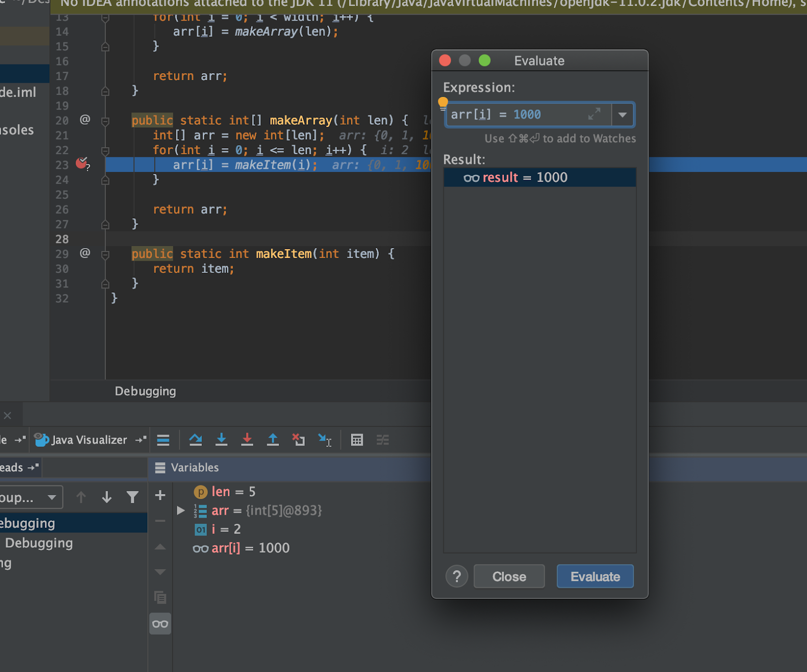This screenshot has width=807, height=672.
Task: Click the Step Into debugger icon
Action: 221,440
